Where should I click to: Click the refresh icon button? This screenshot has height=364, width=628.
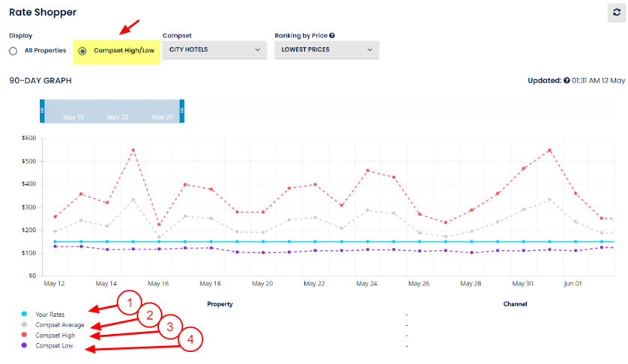(616, 13)
